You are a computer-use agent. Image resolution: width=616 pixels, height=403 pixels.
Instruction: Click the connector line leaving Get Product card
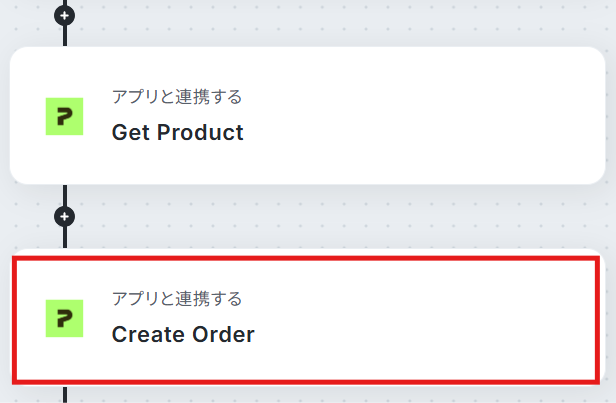point(65,195)
